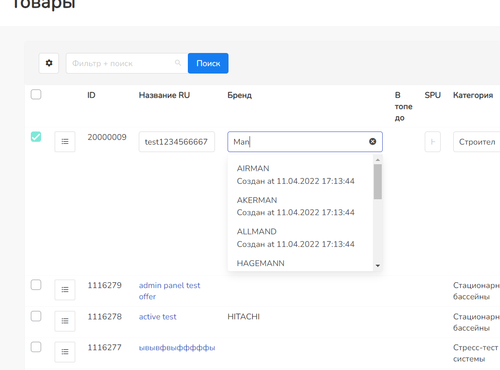Click the dropdown scroll-up arrow
The height and width of the screenshot is (370, 500).
point(378,160)
